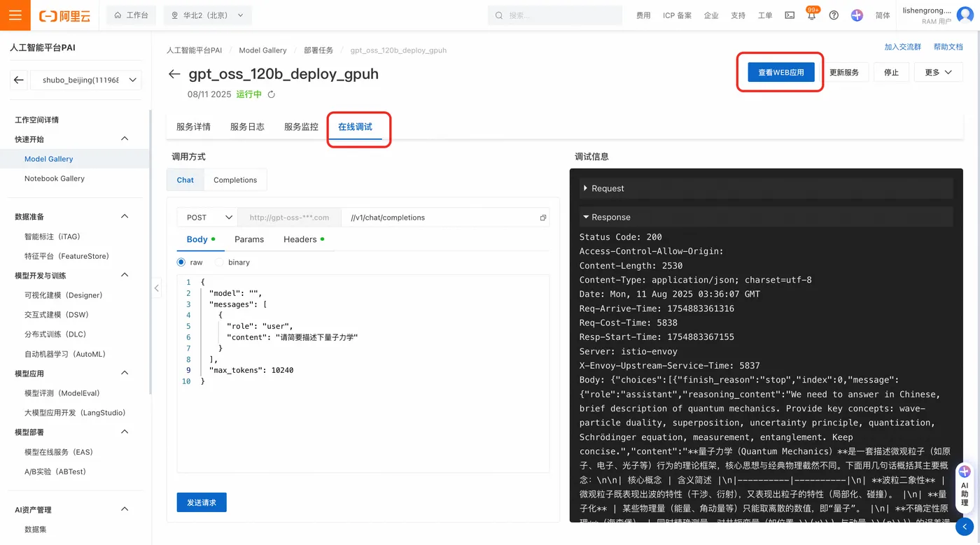Open 模型在线服务（EAS） in sidebar
Image resolution: width=980 pixels, height=545 pixels.
[x=59, y=452]
